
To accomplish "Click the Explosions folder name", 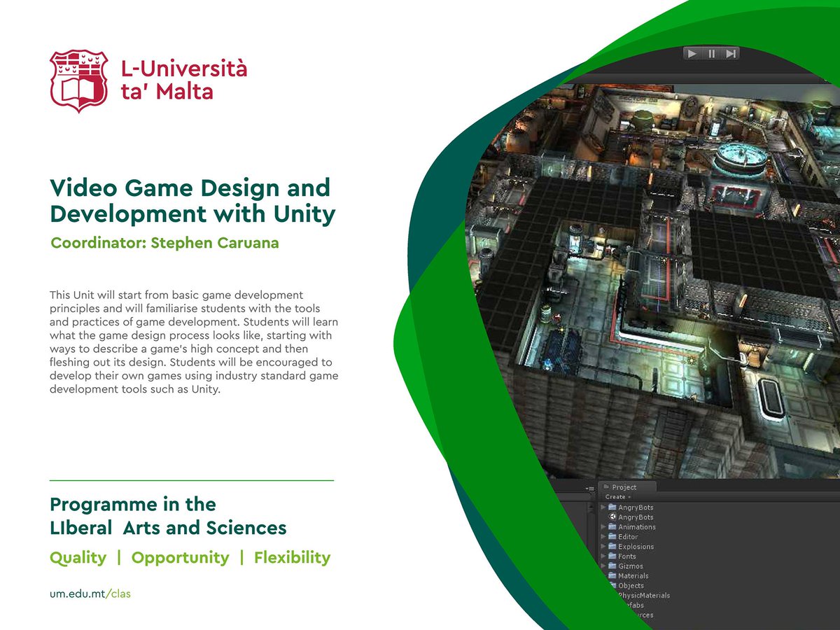I will coord(636,547).
